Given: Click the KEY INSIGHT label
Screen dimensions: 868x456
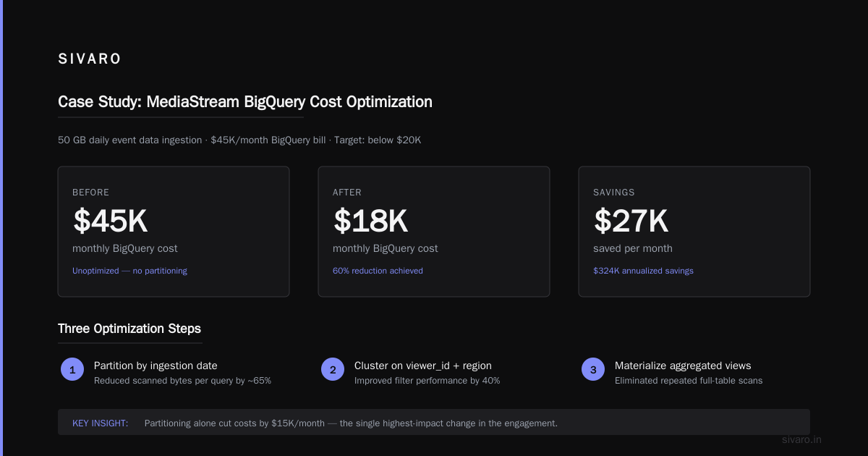Looking at the screenshot, I should pyautogui.click(x=101, y=423).
